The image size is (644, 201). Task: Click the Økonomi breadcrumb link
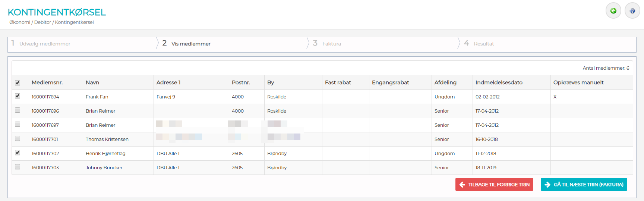point(20,22)
